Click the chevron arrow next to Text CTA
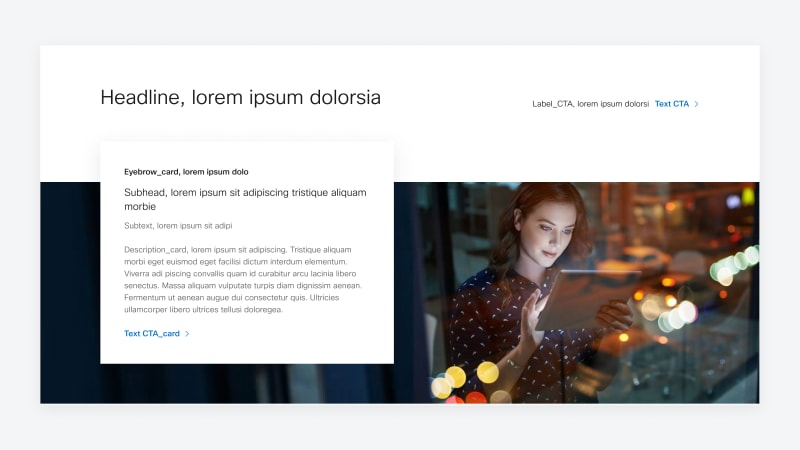 point(696,104)
